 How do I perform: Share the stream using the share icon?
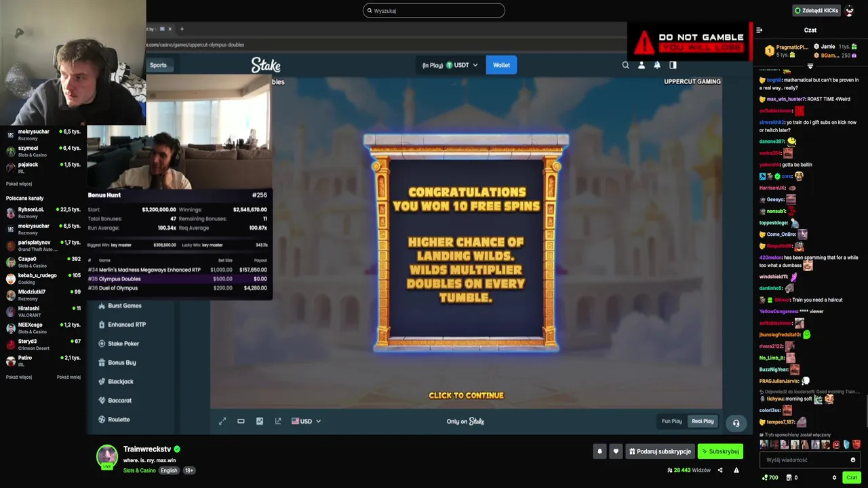[x=720, y=470]
